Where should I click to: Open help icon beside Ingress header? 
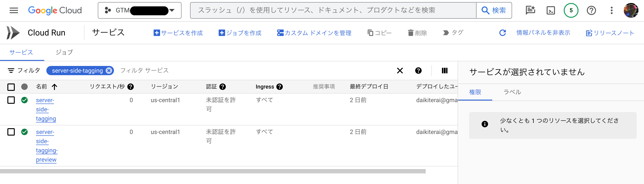280,87
